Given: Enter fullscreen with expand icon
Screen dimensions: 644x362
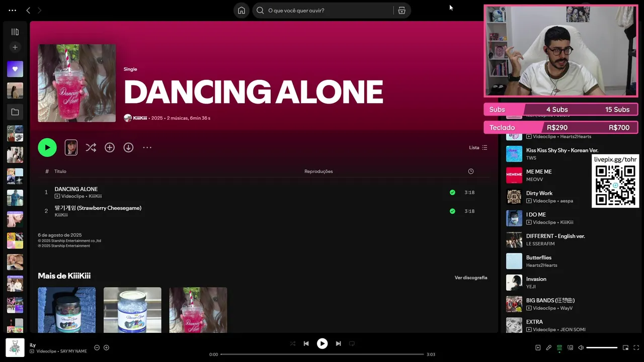Looking at the screenshot, I should [636, 347].
